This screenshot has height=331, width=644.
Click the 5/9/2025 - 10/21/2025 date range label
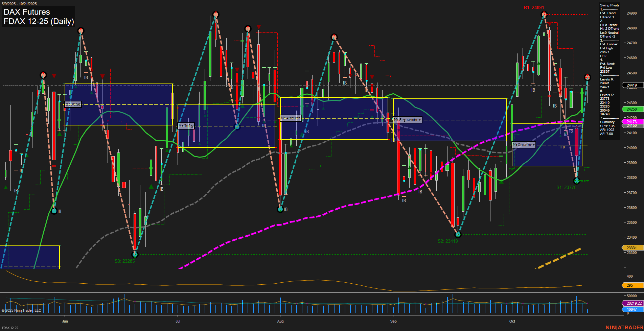(19, 4)
